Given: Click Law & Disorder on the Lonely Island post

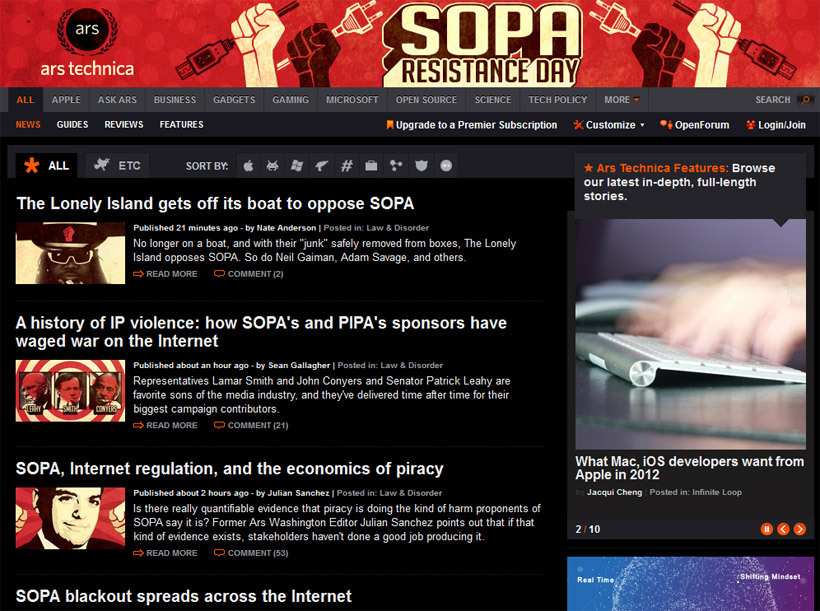Looking at the screenshot, I should point(397,228).
